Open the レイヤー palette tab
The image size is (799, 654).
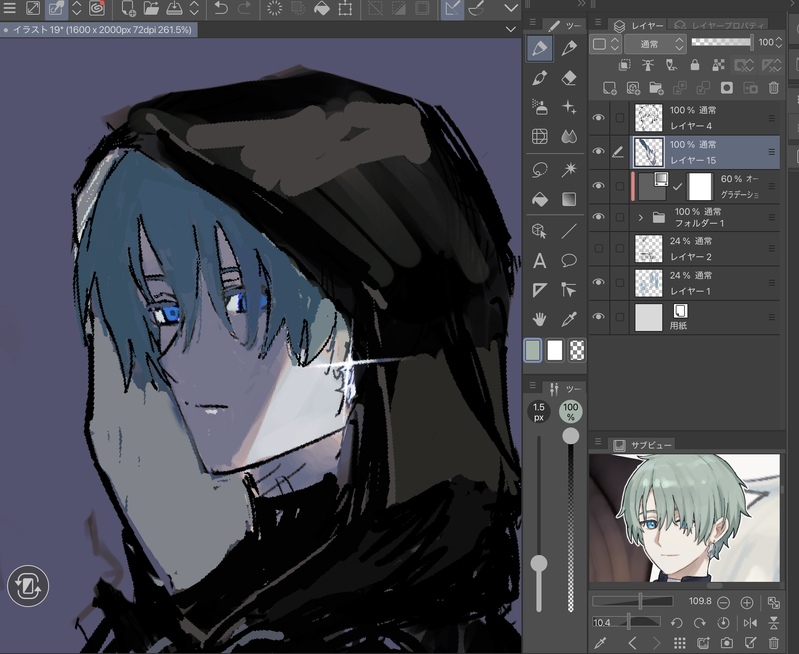639,25
